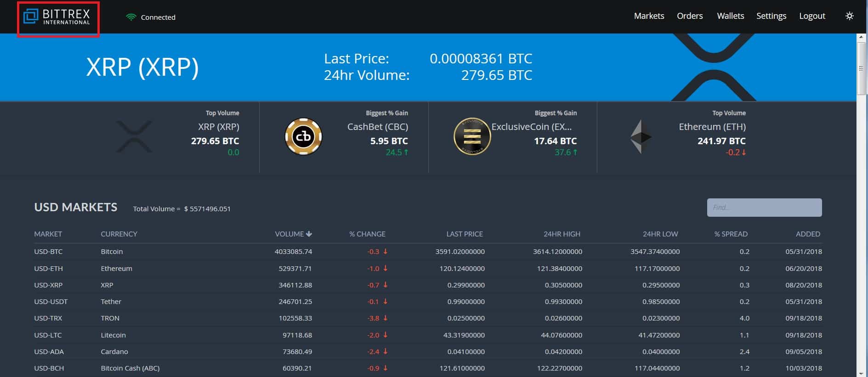Sort by 24HR LOW column header
Viewport: 868px width, 377px height.
pyautogui.click(x=660, y=234)
